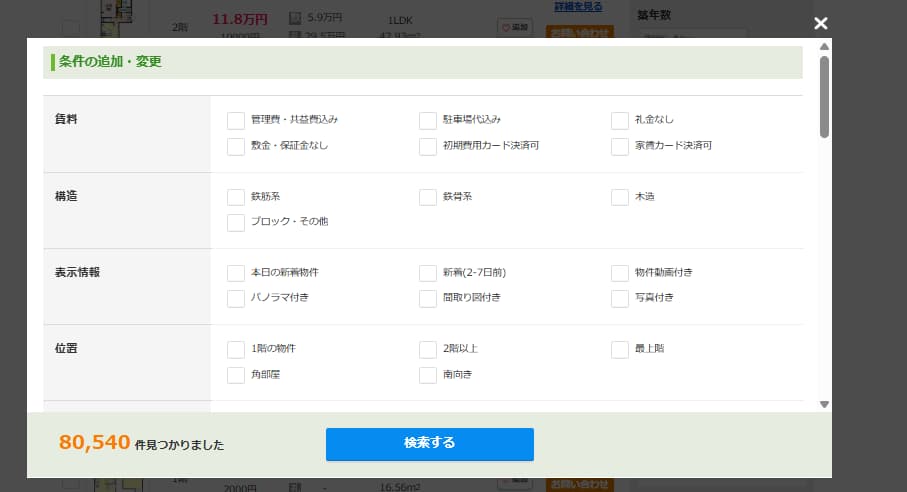
Task: Check 角部屋 checkbox
Action: tap(235, 375)
